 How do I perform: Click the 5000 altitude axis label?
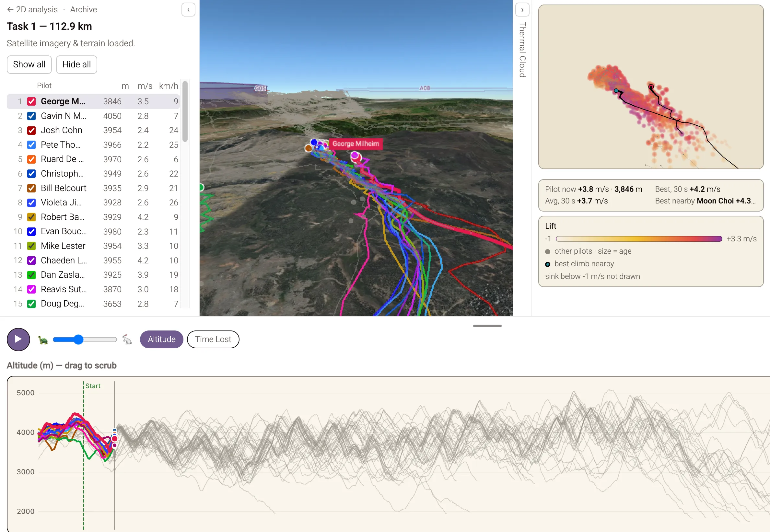pos(26,393)
